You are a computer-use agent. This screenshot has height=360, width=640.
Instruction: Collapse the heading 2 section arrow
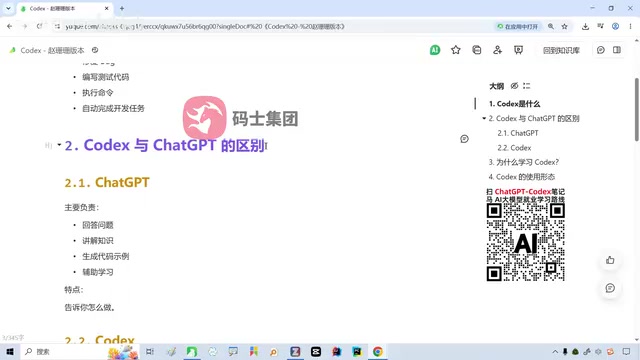pos(59,145)
